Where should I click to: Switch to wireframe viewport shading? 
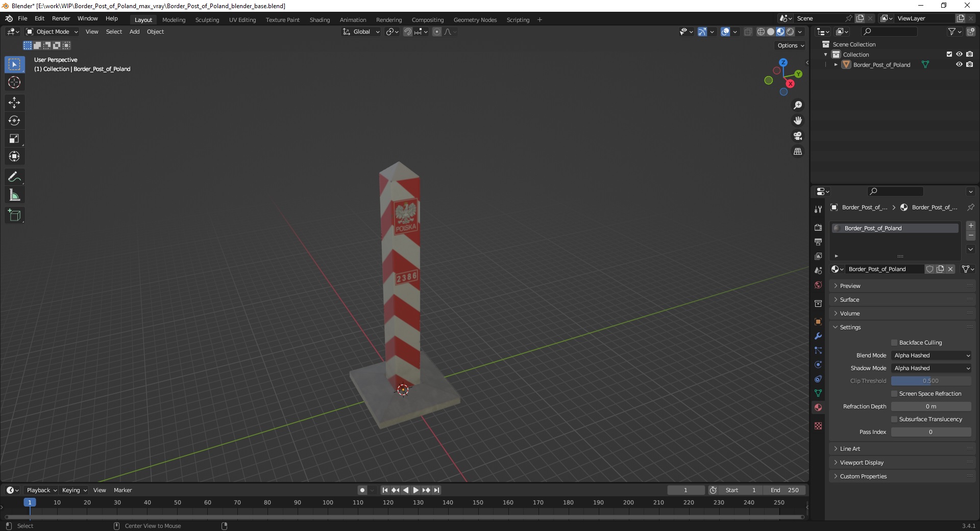pyautogui.click(x=761, y=32)
